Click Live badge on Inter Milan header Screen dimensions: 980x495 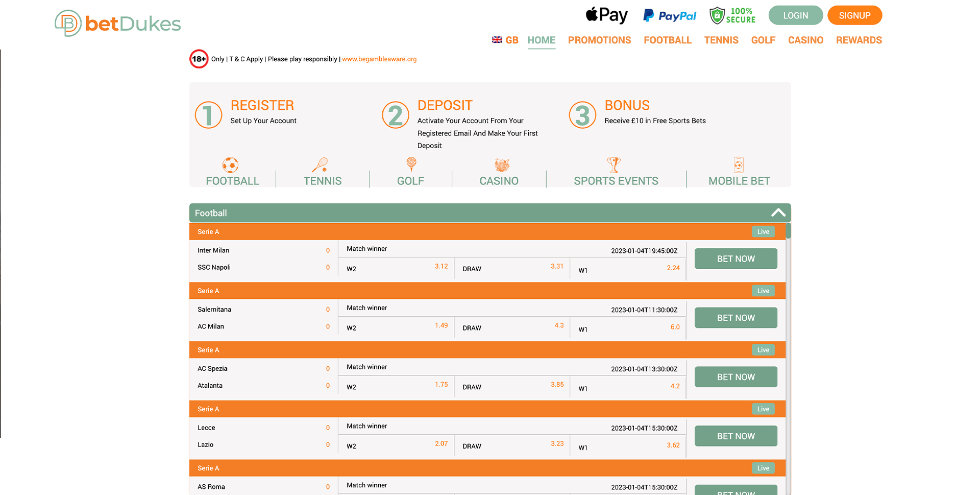[x=763, y=232]
